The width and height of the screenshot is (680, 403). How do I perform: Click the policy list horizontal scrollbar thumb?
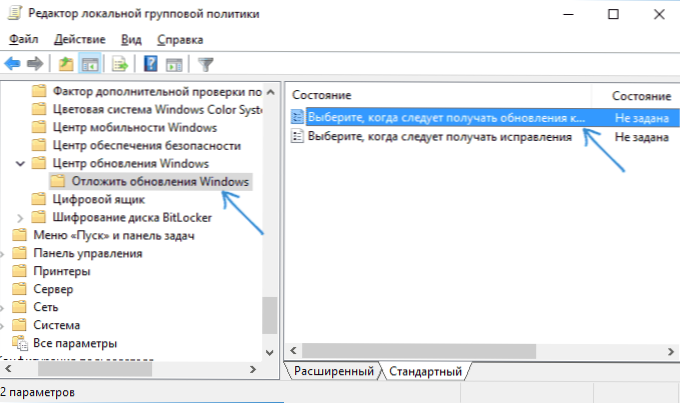coord(419,351)
